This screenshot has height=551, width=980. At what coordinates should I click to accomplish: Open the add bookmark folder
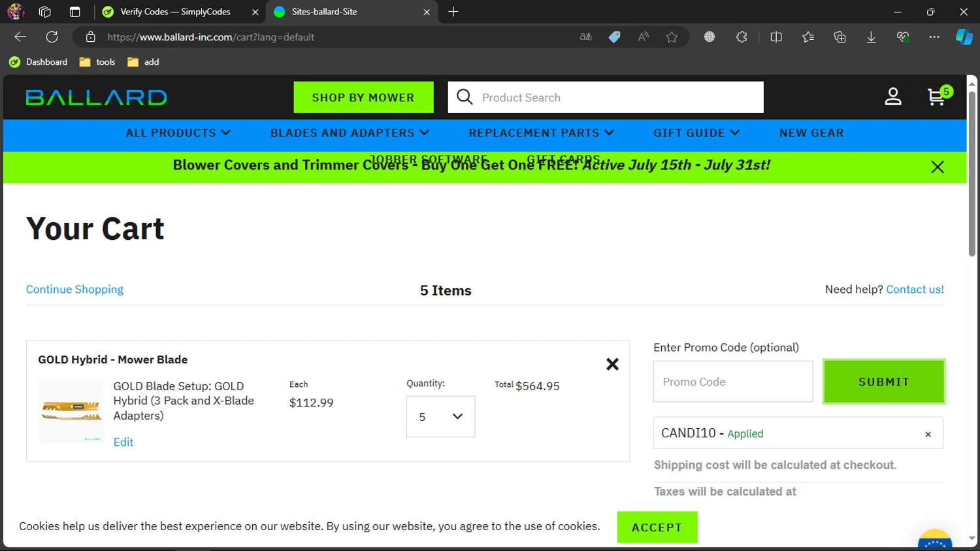point(144,62)
